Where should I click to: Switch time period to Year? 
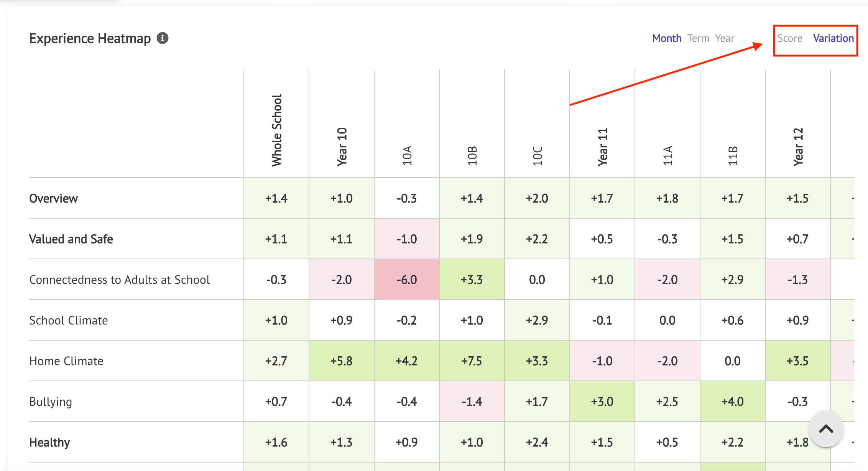click(725, 38)
